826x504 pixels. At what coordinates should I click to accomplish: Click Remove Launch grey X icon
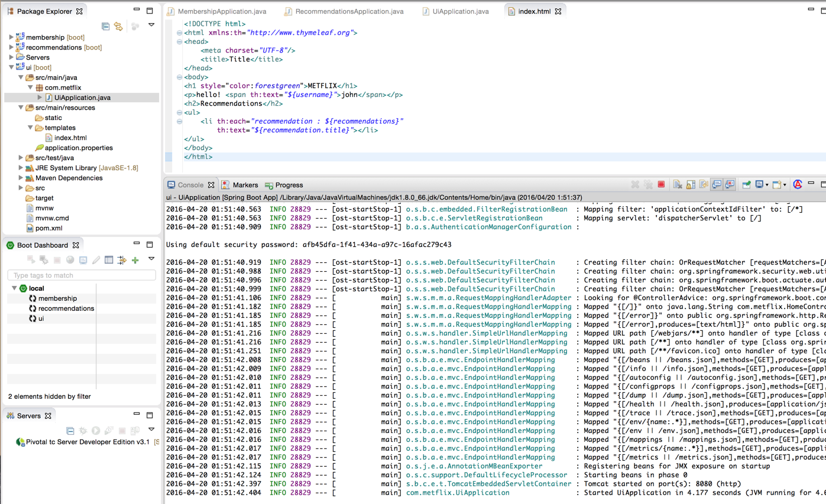[635, 184]
